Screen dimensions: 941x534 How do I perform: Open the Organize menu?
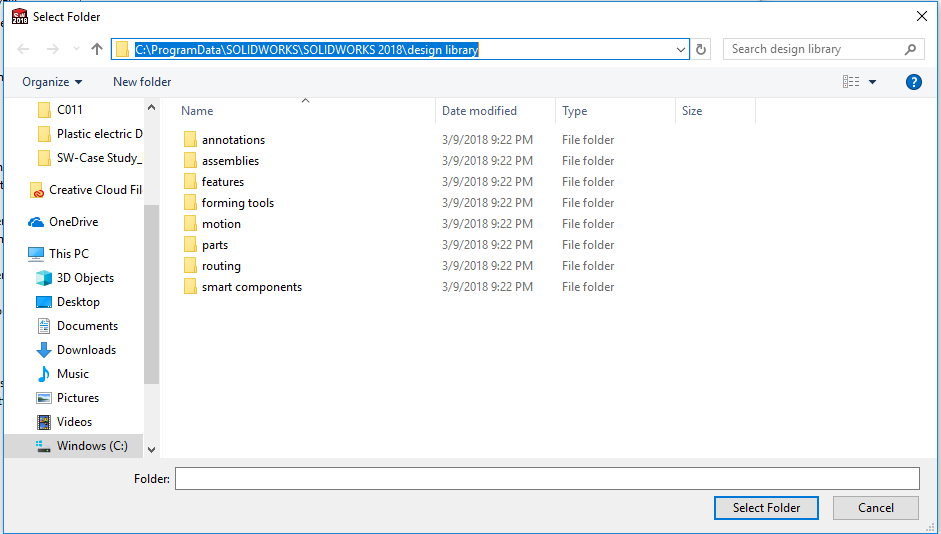[x=52, y=82]
